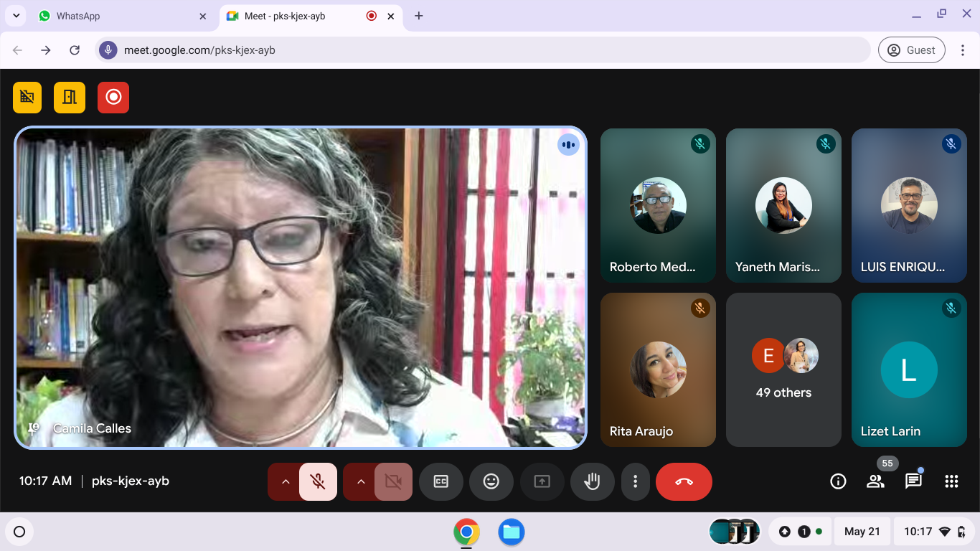Select Lizet Larin participant tile
This screenshot has height=551, width=980.
(909, 369)
